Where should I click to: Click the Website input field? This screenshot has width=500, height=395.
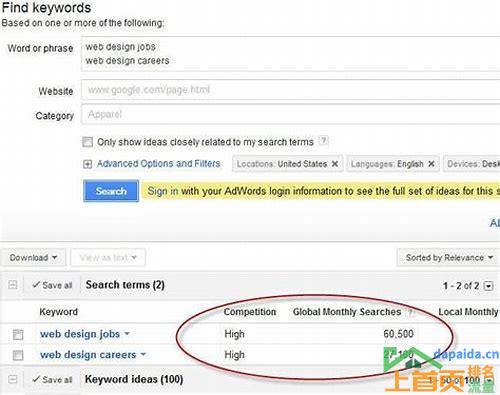coord(290,90)
